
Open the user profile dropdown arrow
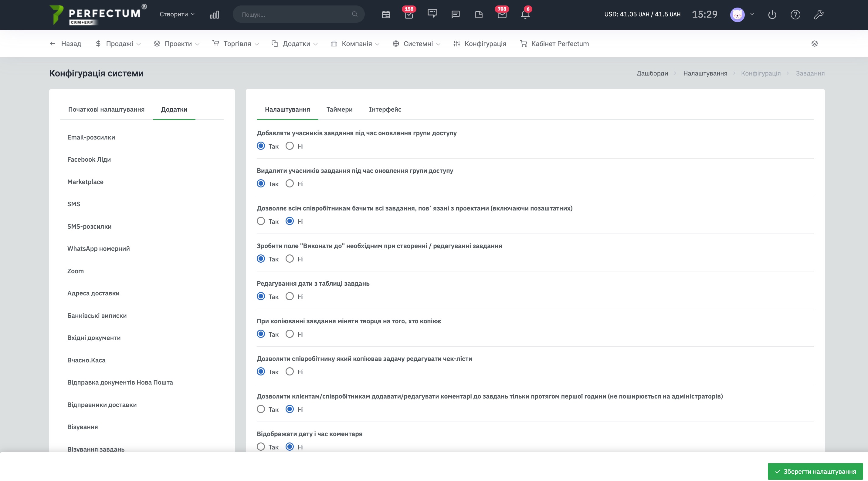click(x=752, y=14)
